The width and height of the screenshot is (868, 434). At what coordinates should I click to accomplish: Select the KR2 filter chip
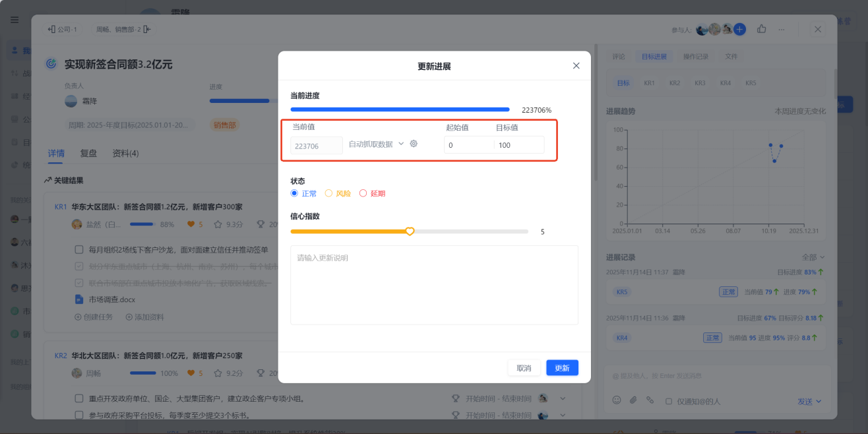click(675, 83)
